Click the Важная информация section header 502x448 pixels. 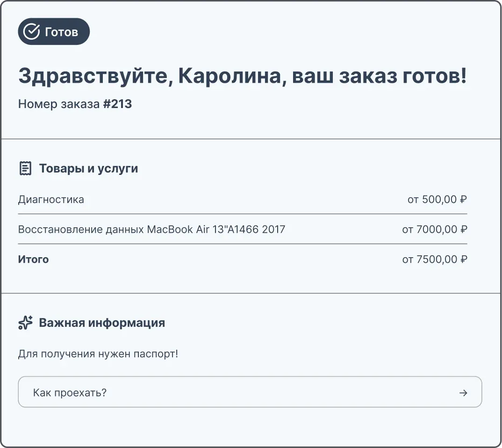(x=102, y=322)
